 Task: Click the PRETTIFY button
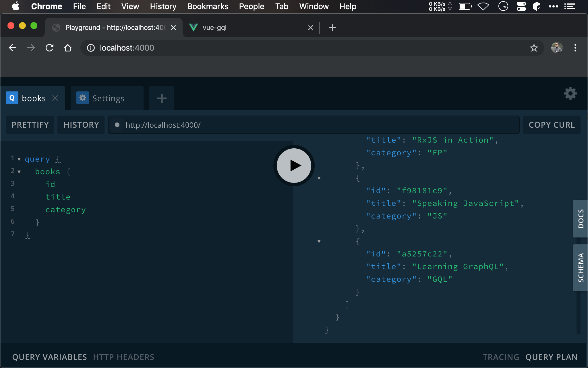coord(30,125)
